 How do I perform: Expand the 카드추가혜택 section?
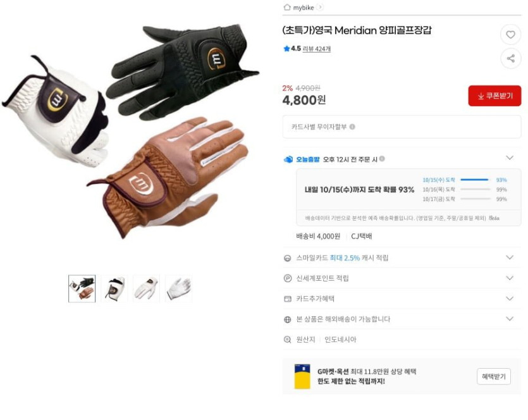(510, 299)
